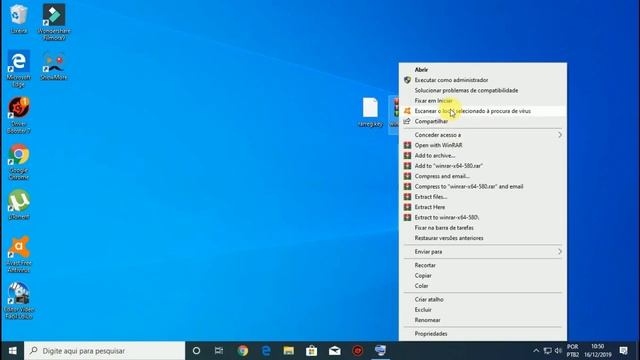Choose 'Open with WinRAR'

click(483, 145)
